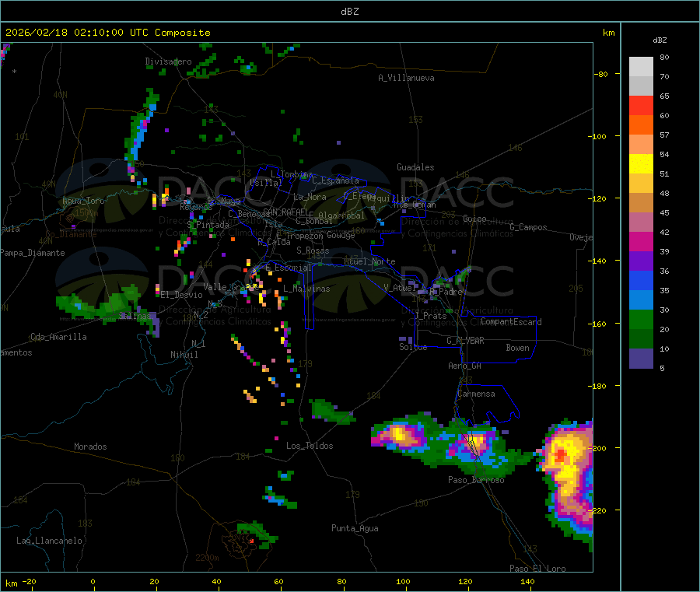This screenshot has width=700, height=592.
Task: Click the 'El_Desvio' map label
Action: coord(181,295)
